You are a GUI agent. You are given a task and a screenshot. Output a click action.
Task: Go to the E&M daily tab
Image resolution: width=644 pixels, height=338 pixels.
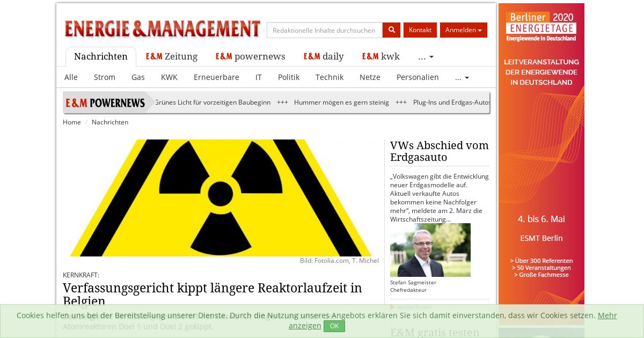324,57
